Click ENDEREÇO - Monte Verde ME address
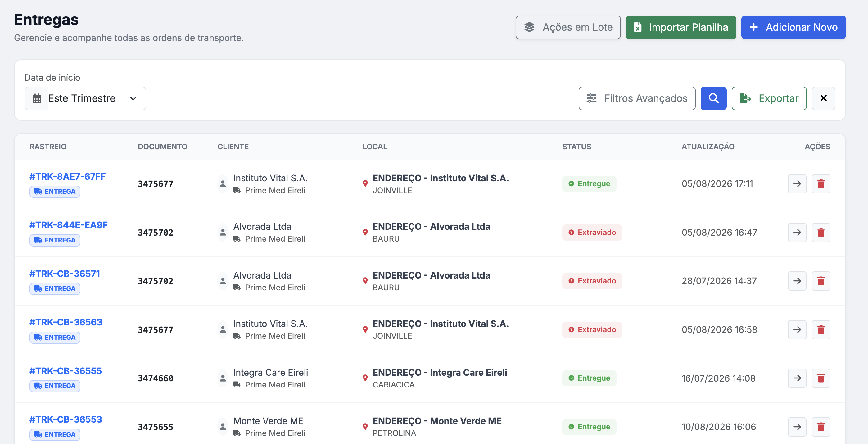Viewport: 868px width, 444px height. click(437, 421)
